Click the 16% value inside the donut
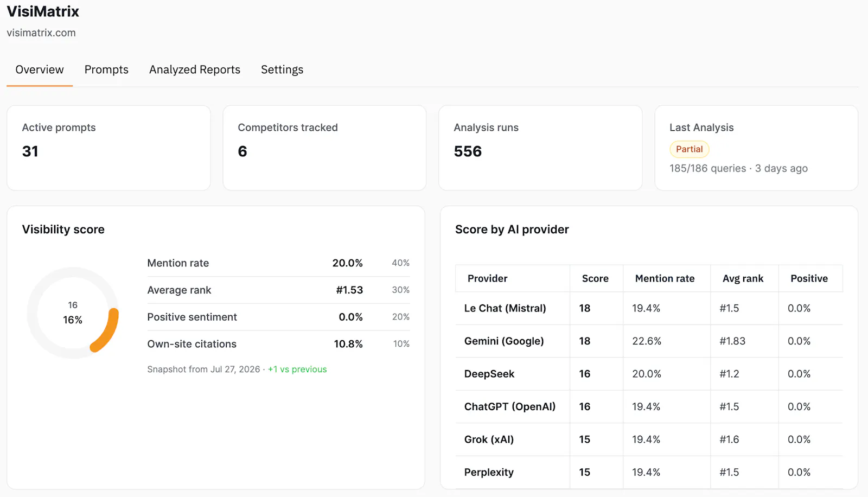868x497 pixels. click(73, 320)
